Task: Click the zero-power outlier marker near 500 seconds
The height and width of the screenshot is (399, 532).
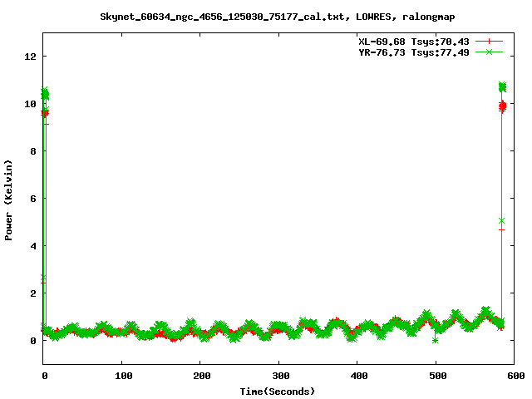Action: (x=435, y=341)
